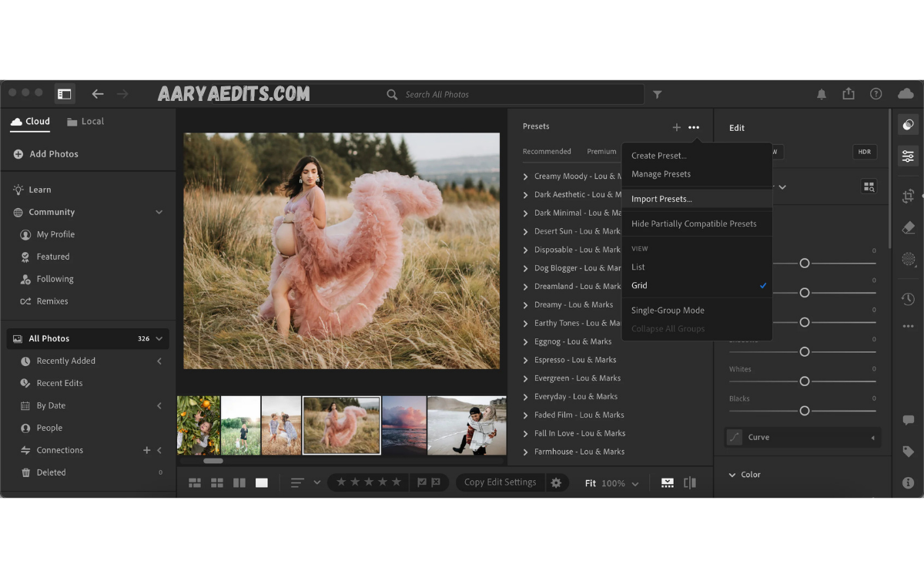Toggle the left panel sidebar icon

tap(65, 94)
